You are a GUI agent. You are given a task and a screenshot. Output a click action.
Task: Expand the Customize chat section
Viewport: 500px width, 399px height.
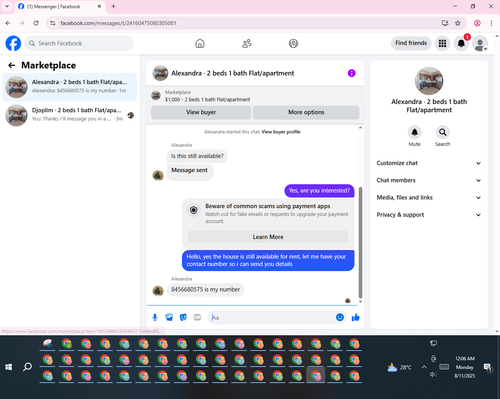429,163
